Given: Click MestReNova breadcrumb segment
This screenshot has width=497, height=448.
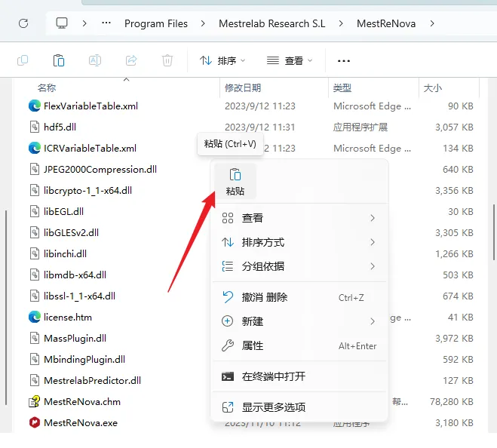Looking at the screenshot, I should pyautogui.click(x=386, y=23).
